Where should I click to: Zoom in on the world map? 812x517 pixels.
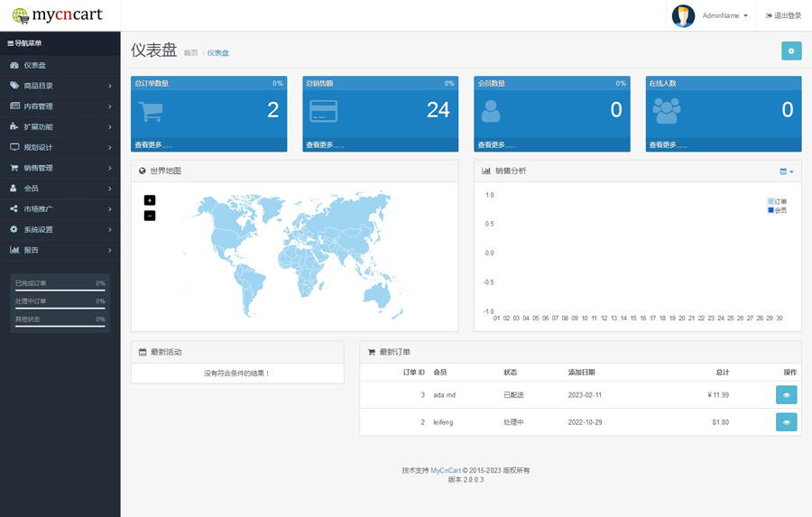click(150, 200)
